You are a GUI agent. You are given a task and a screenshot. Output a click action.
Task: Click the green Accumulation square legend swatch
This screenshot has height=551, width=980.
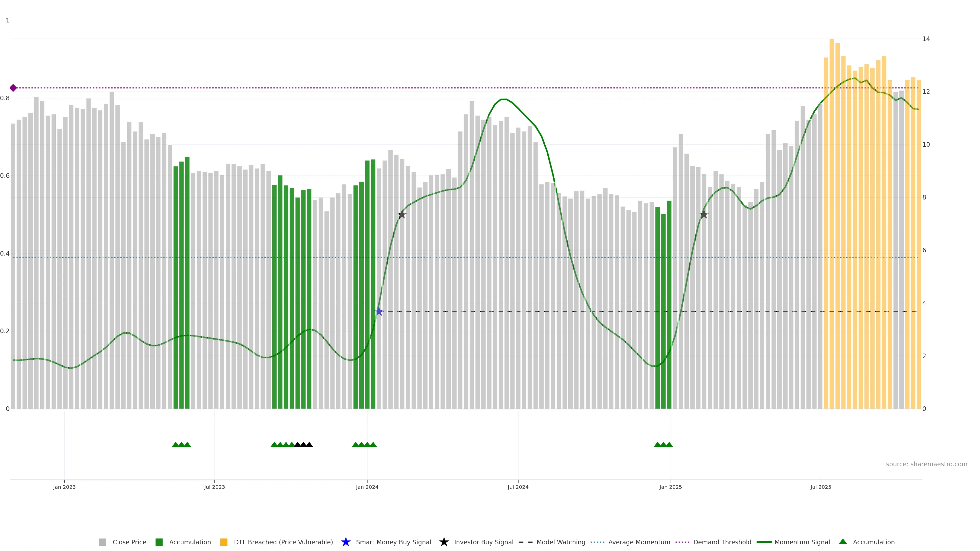159,542
